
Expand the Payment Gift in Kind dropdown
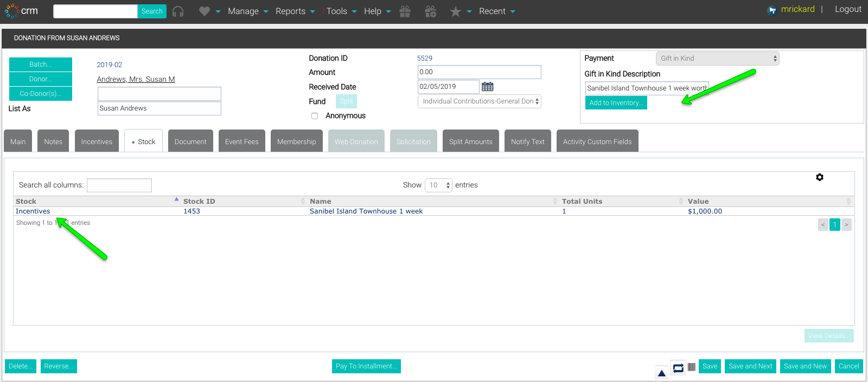pyautogui.click(x=718, y=59)
